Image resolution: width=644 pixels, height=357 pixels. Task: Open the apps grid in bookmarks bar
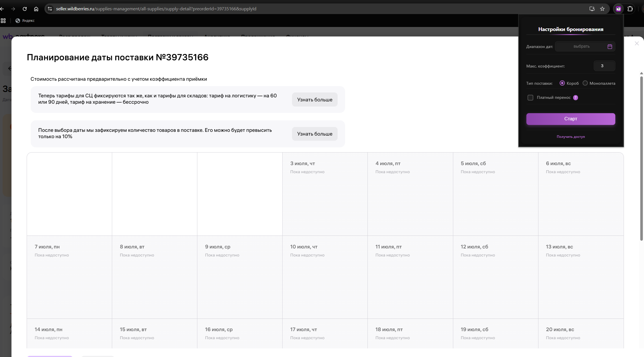(x=3, y=21)
